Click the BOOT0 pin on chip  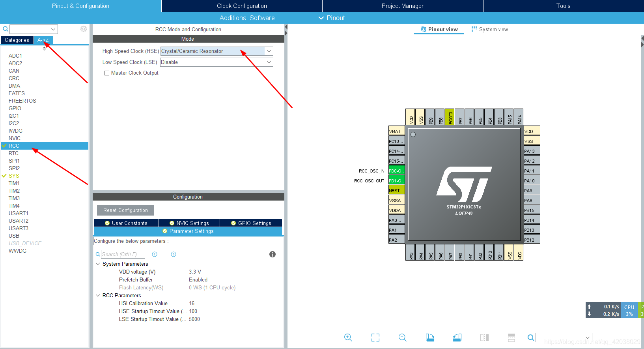pos(450,117)
